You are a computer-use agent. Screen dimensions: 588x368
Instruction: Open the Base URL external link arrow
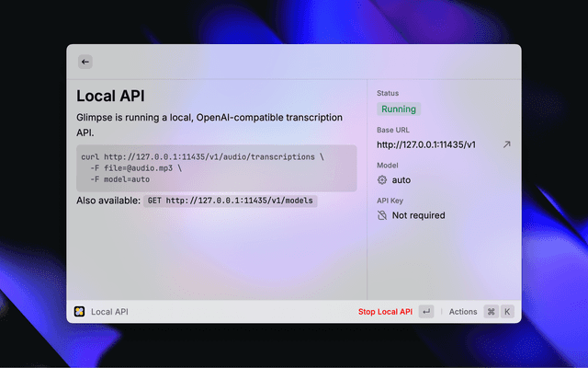506,144
